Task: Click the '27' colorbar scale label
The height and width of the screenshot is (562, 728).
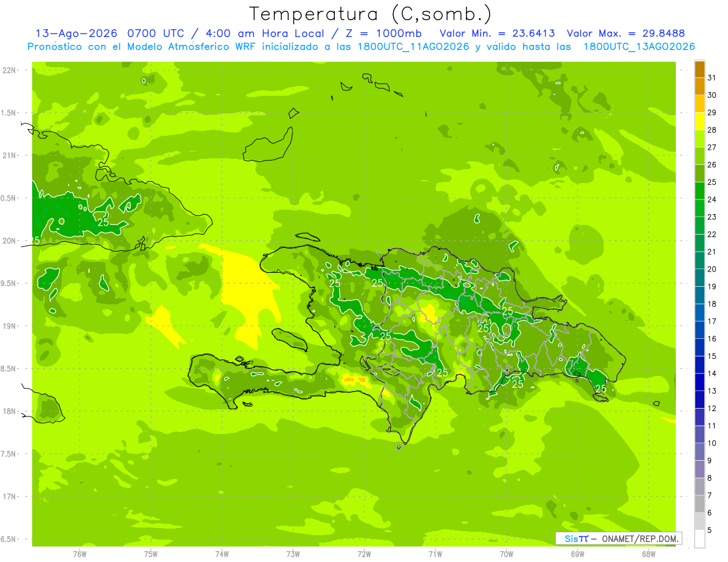Action: tap(712, 147)
